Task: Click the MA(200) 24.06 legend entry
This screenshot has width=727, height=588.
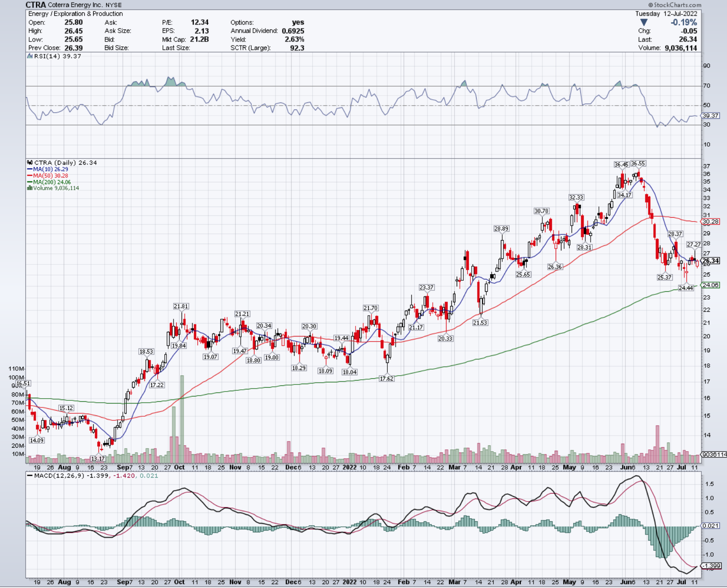Action: pos(49,182)
